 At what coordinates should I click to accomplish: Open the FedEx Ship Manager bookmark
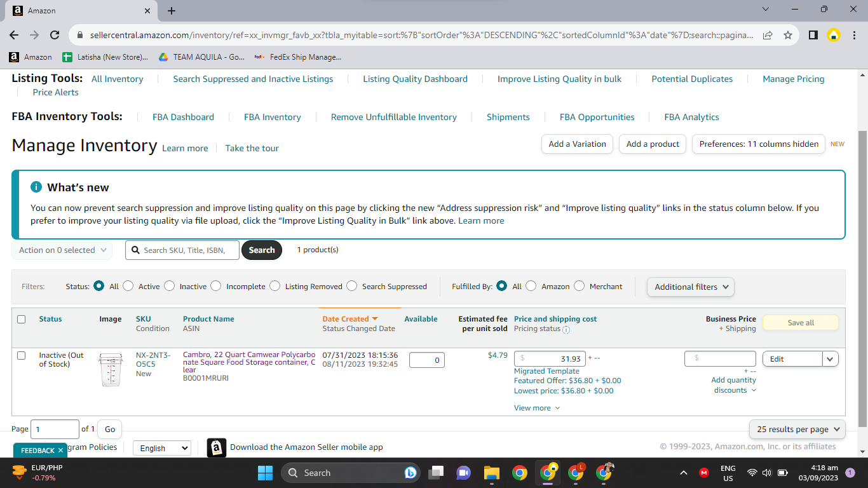pyautogui.click(x=297, y=57)
